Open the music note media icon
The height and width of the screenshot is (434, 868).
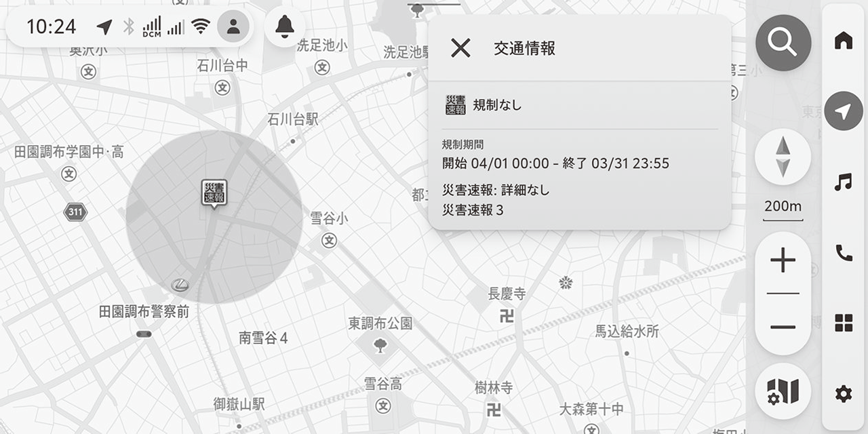[843, 182]
